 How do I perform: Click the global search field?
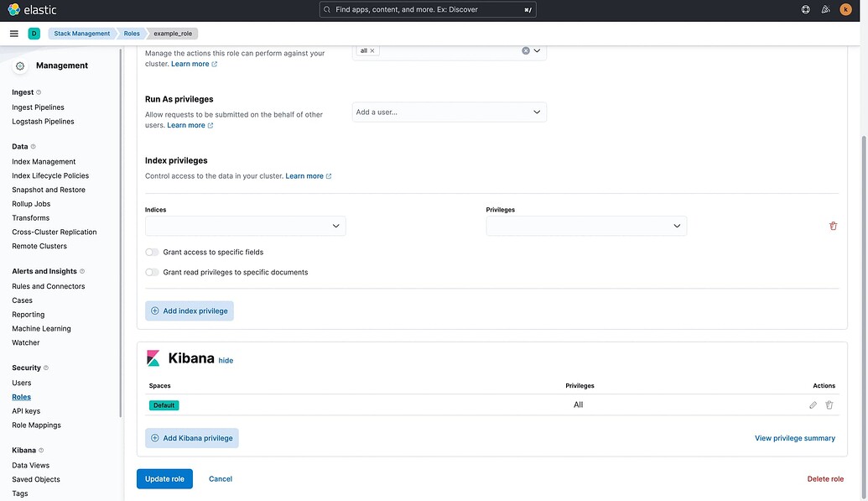point(428,9)
